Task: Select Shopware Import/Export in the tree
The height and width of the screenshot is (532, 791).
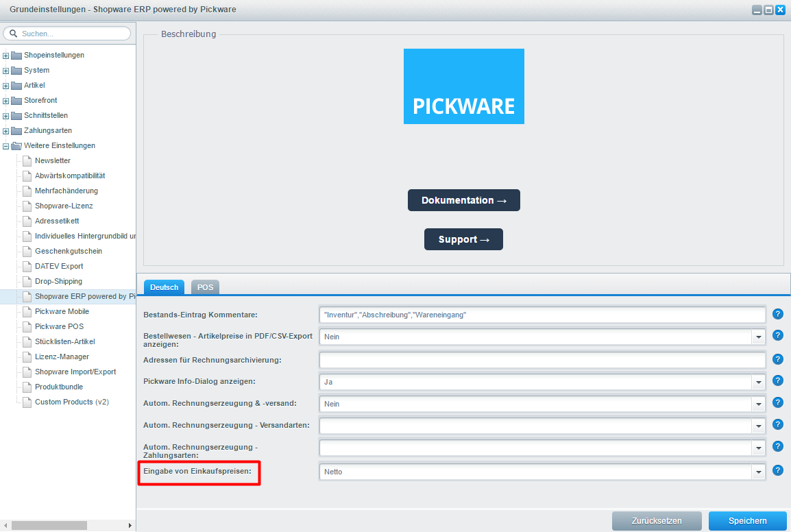Action: pyautogui.click(x=75, y=372)
